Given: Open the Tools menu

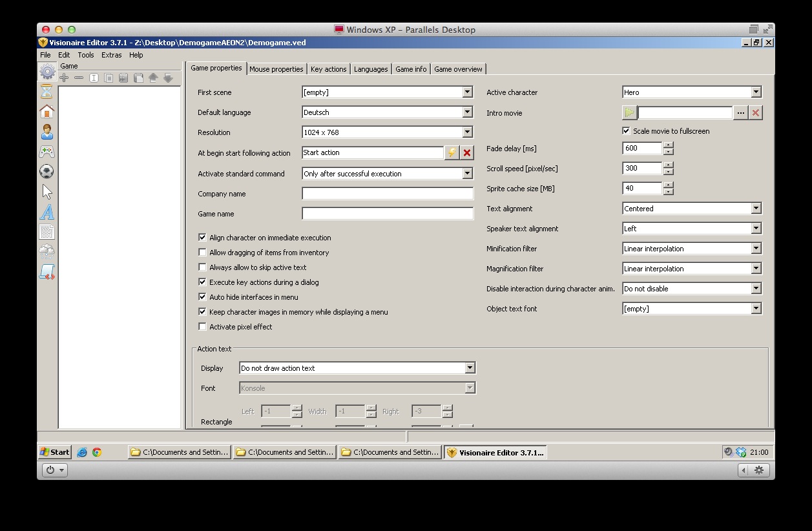Looking at the screenshot, I should pos(86,55).
